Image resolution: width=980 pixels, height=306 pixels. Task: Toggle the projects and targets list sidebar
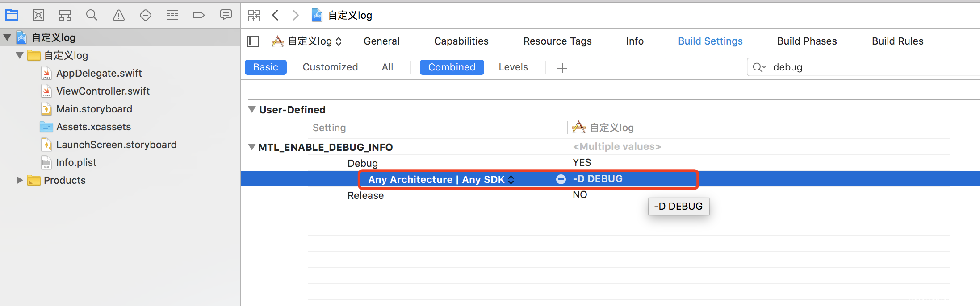tap(253, 41)
